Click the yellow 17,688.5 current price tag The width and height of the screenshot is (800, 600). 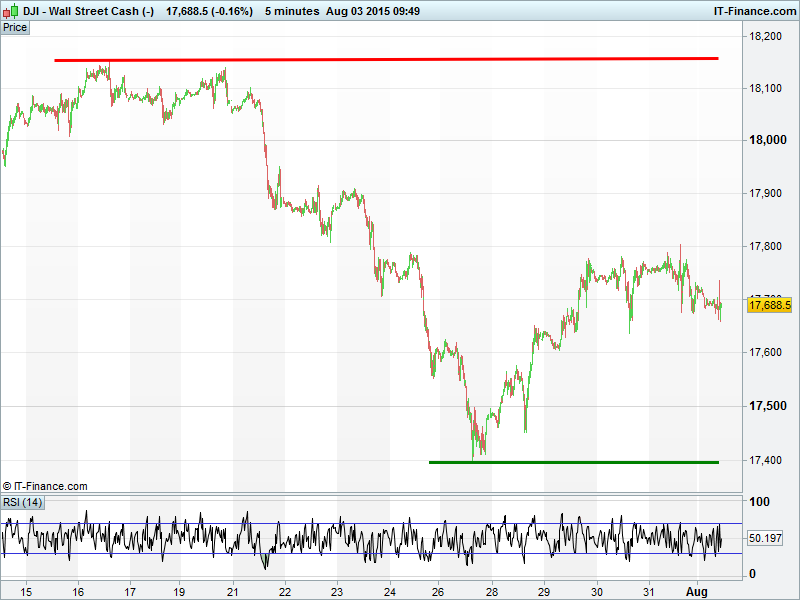click(769, 305)
